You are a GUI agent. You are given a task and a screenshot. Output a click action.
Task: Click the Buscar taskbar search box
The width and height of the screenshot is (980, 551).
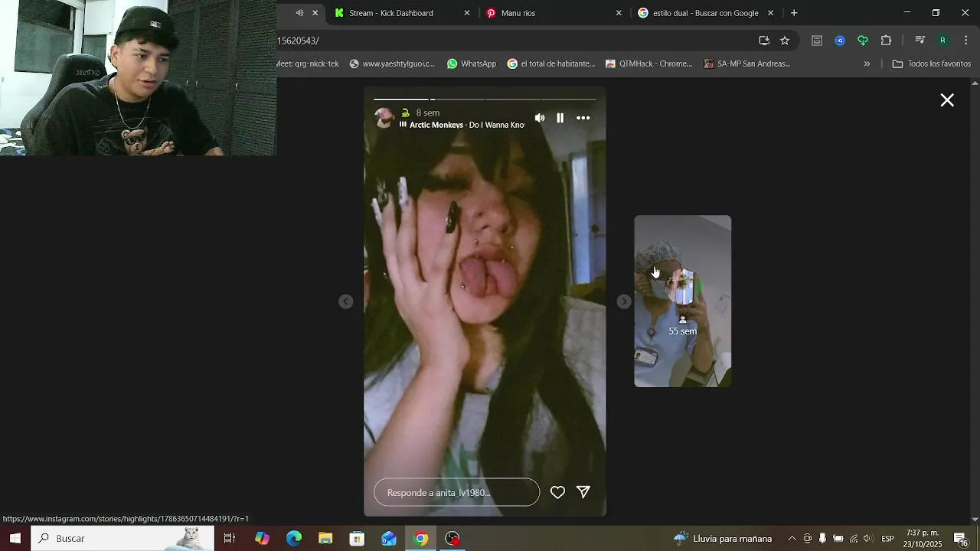122,538
